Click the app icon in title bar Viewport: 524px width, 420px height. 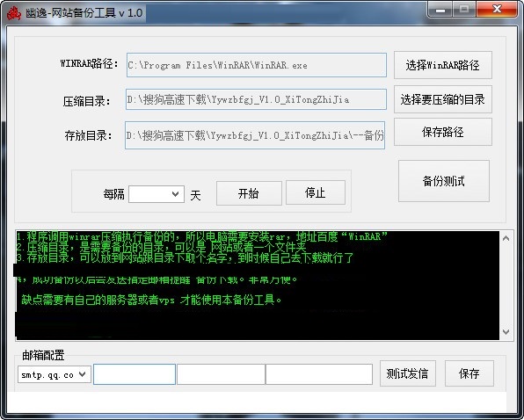(x=14, y=13)
